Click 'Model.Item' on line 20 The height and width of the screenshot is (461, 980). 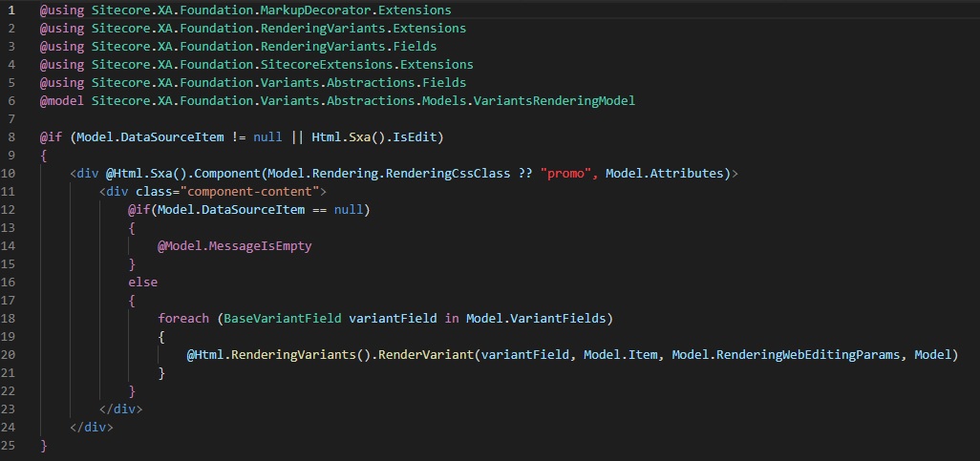(621, 355)
